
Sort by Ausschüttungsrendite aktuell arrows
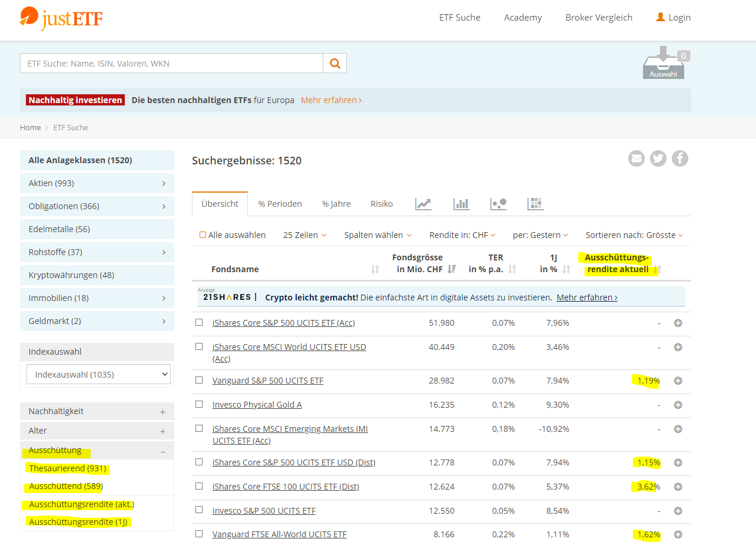(x=658, y=269)
